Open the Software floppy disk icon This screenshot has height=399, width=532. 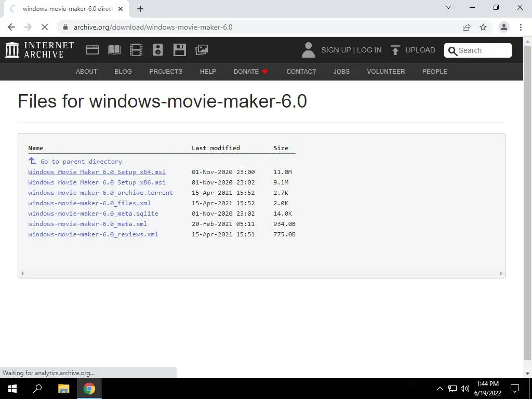click(179, 50)
